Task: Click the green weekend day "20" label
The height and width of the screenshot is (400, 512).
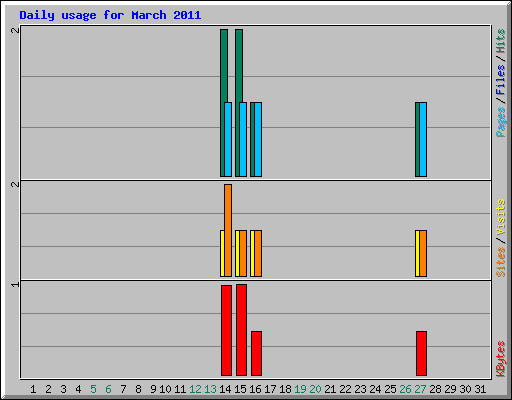Action: coord(315,389)
